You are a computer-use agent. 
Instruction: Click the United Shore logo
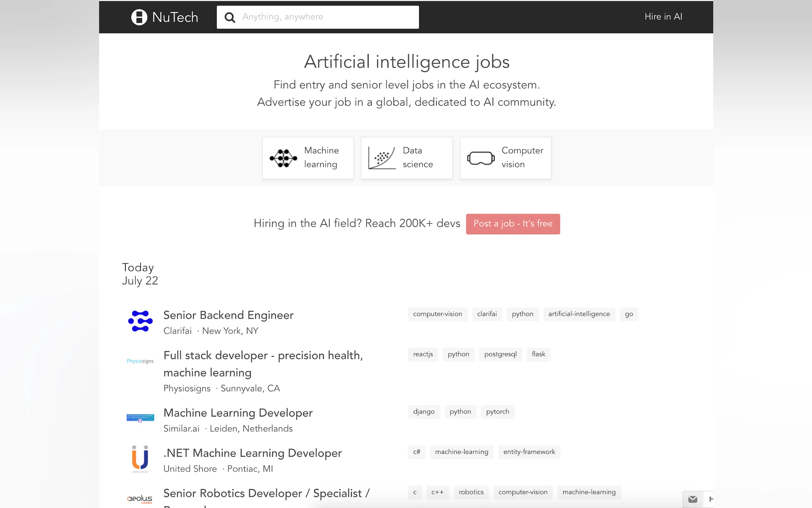pyautogui.click(x=140, y=459)
